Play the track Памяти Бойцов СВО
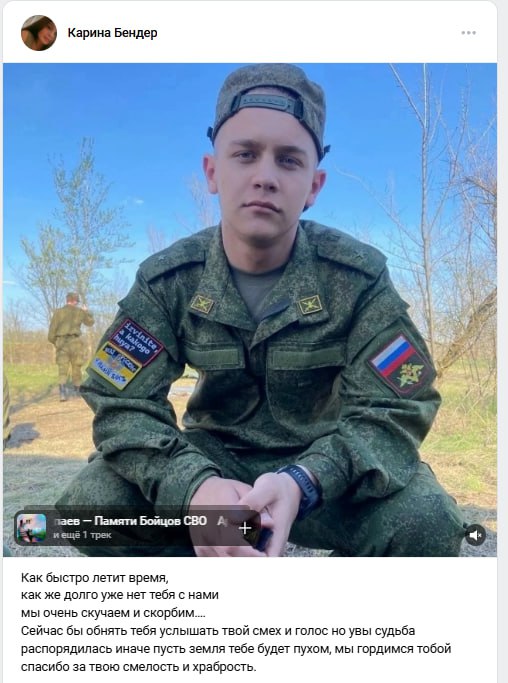 coord(130,521)
